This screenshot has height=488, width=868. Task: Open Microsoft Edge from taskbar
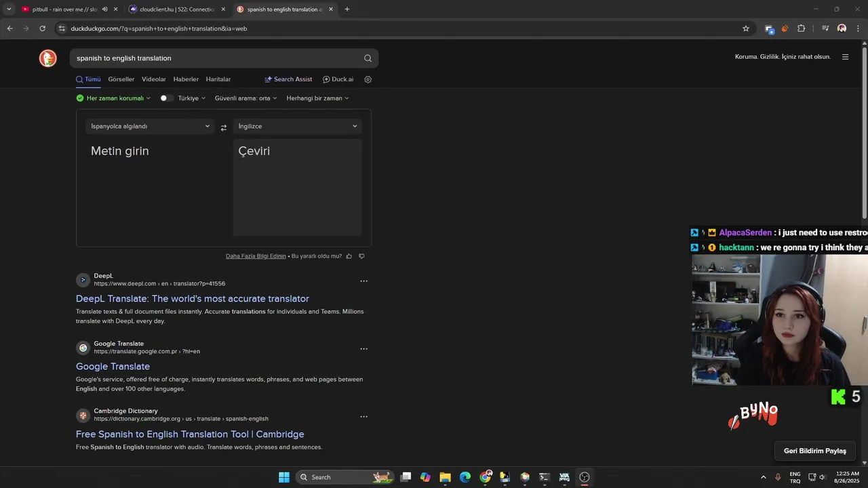click(x=465, y=477)
